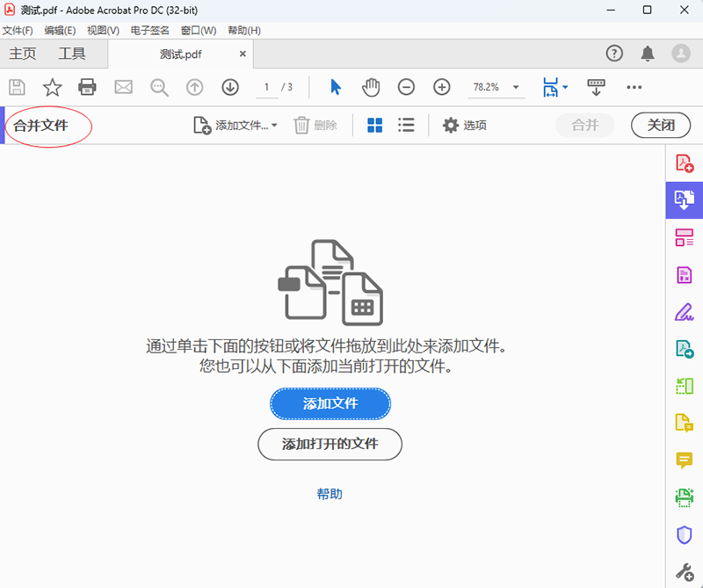Viewport: 703px width, 588px height.
Task: Click the 帮助 link below buttons
Action: [330, 494]
